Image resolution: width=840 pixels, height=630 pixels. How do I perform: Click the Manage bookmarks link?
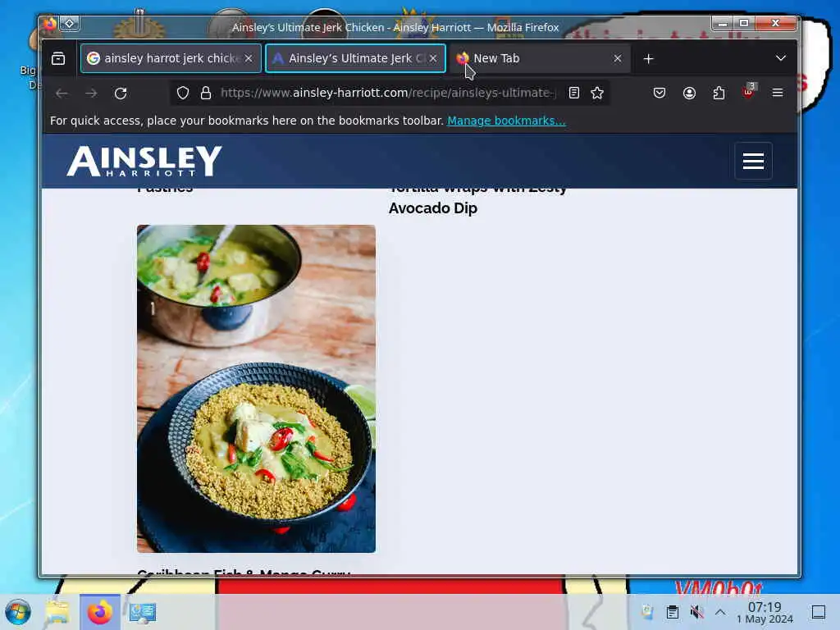(x=506, y=121)
